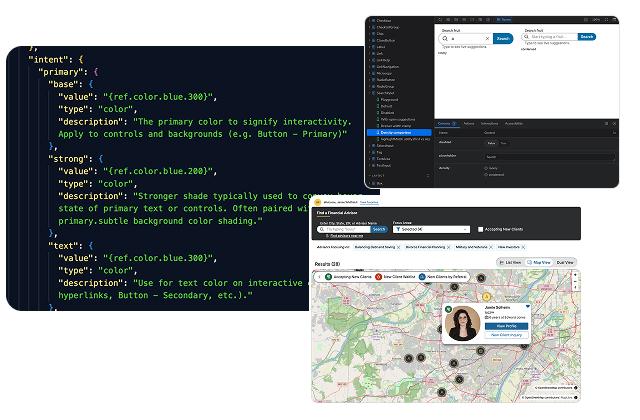Screen dimensions: 640x420
Task: Open the View Favorites link
Action: pyautogui.click(x=369, y=202)
